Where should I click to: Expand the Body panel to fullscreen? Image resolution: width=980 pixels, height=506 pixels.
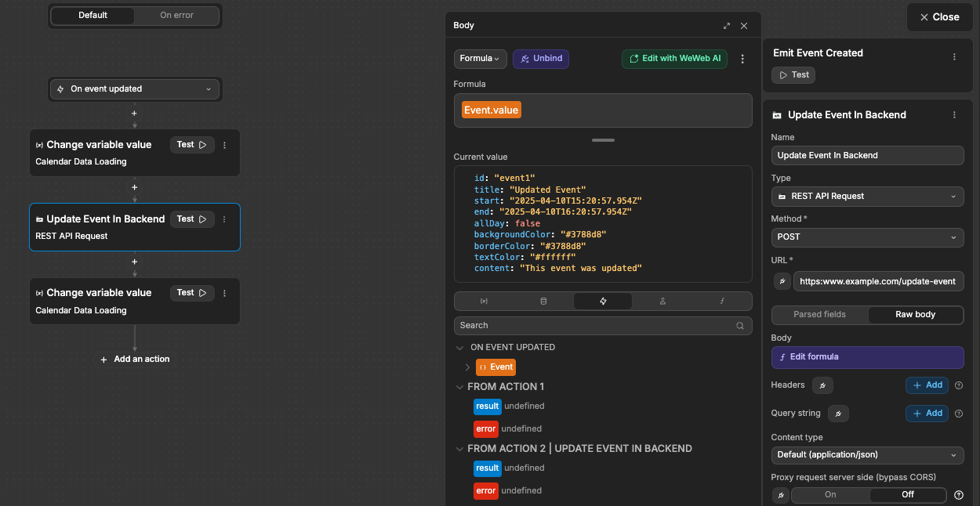726,25
